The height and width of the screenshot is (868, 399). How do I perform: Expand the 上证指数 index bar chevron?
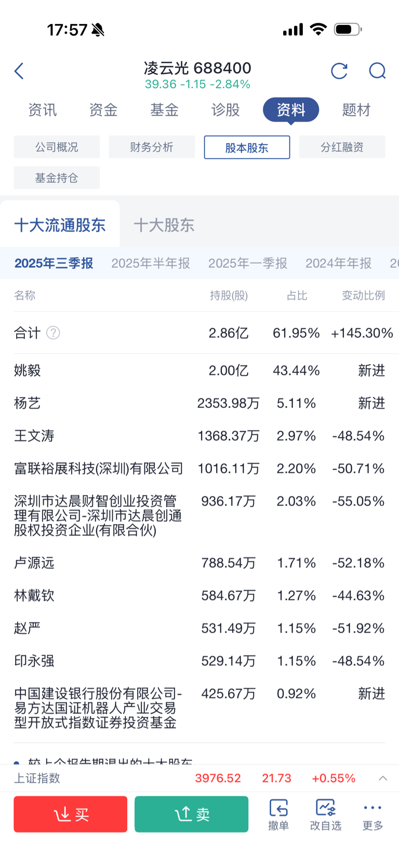coord(383,778)
